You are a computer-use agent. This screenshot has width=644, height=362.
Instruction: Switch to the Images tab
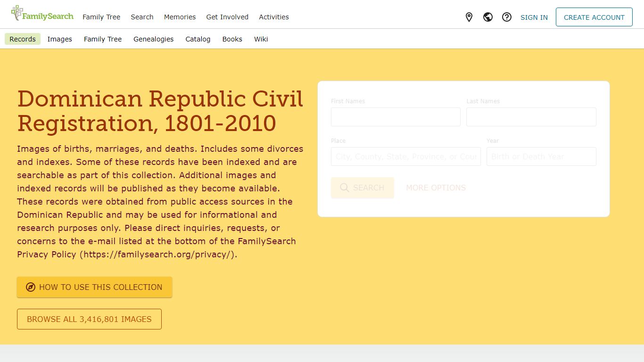(60, 39)
